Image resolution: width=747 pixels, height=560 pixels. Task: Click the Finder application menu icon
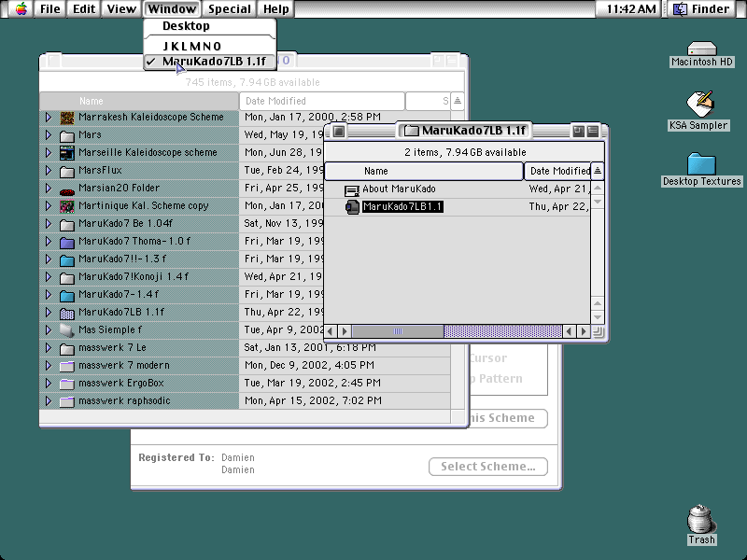[681, 8]
